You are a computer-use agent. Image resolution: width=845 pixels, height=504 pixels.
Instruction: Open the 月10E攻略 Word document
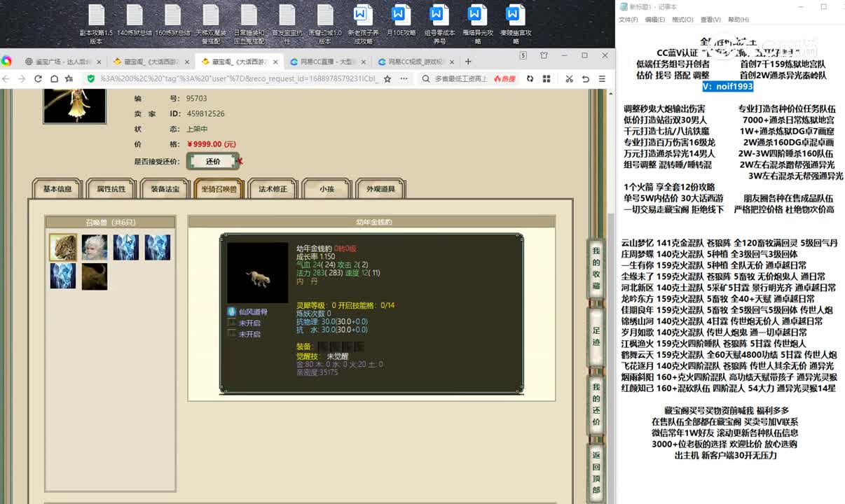click(x=400, y=21)
